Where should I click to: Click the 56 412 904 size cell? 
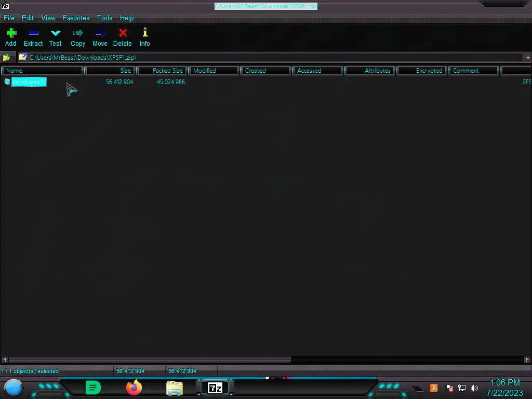[119, 82]
